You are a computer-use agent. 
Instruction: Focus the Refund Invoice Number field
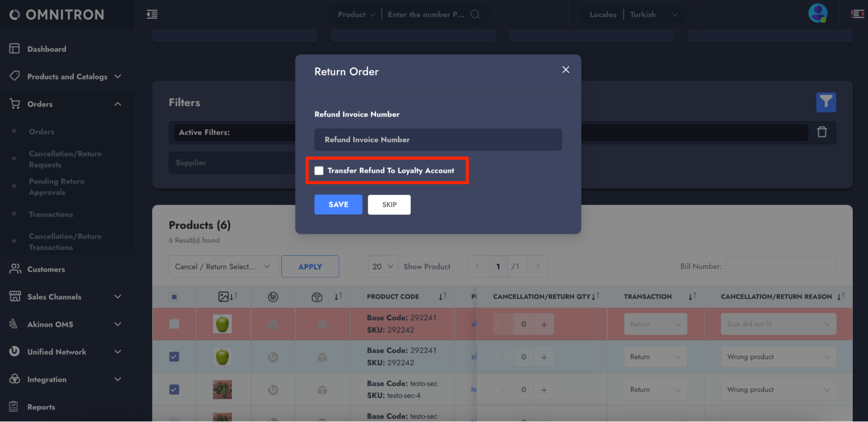coord(438,140)
